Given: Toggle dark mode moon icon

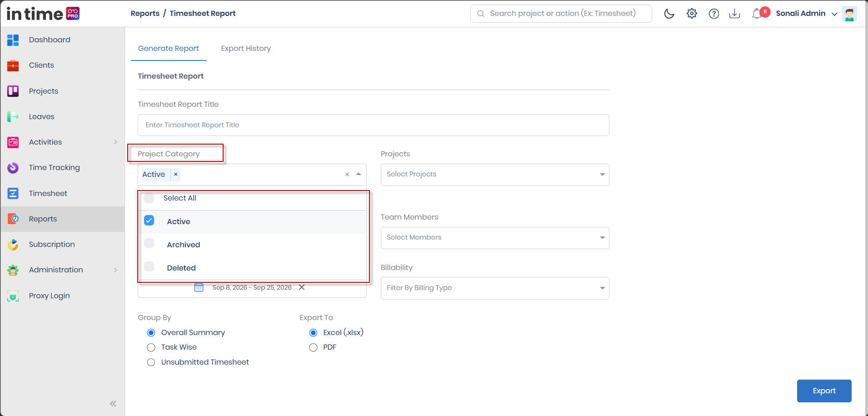Looking at the screenshot, I should tap(669, 14).
